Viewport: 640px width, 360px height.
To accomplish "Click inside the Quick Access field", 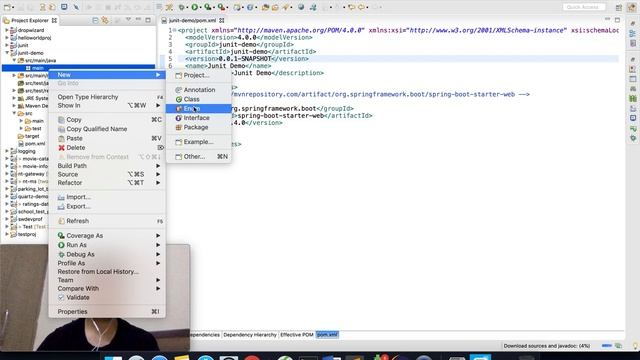I will [x=583, y=7].
